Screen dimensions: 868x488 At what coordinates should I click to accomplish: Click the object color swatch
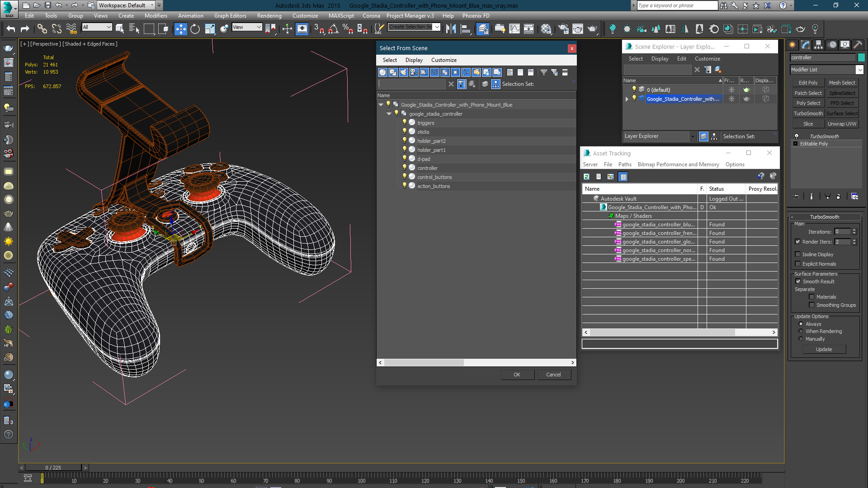click(861, 57)
